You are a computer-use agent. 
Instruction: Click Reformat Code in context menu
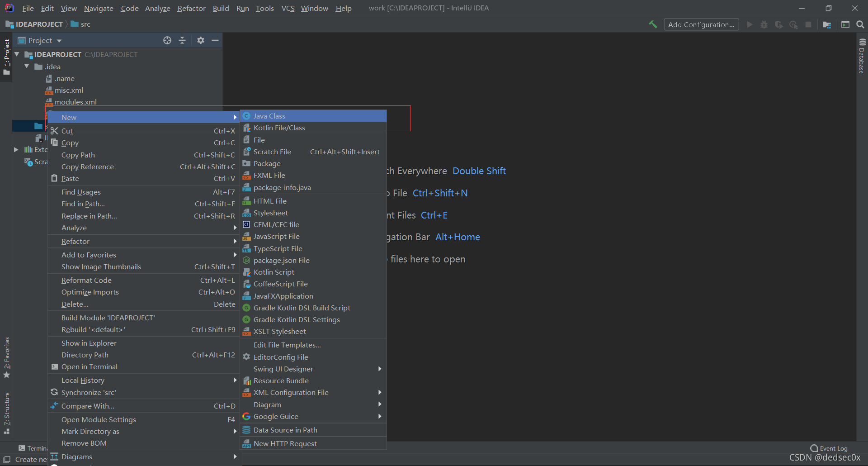pyautogui.click(x=144, y=280)
